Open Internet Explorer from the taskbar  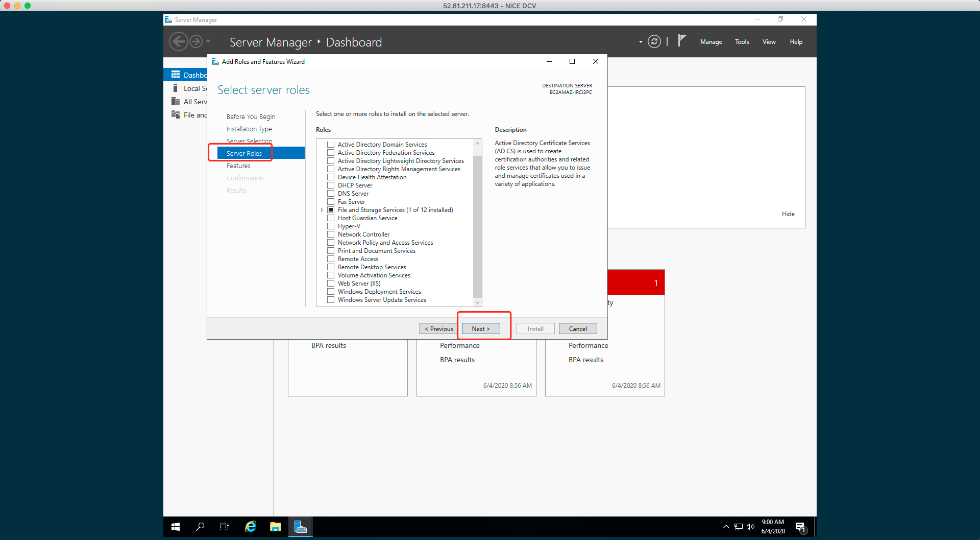coord(251,526)
